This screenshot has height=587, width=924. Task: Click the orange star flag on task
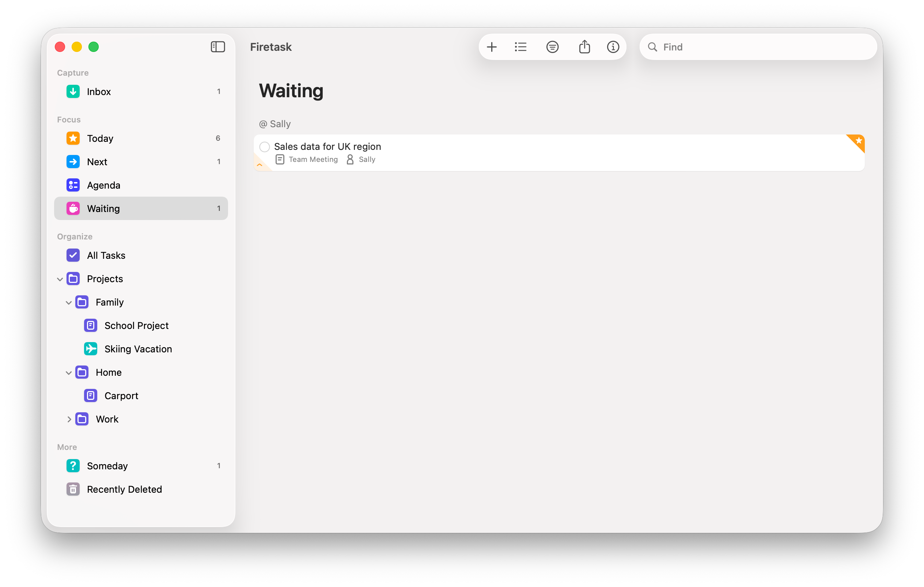click(858, 141)
